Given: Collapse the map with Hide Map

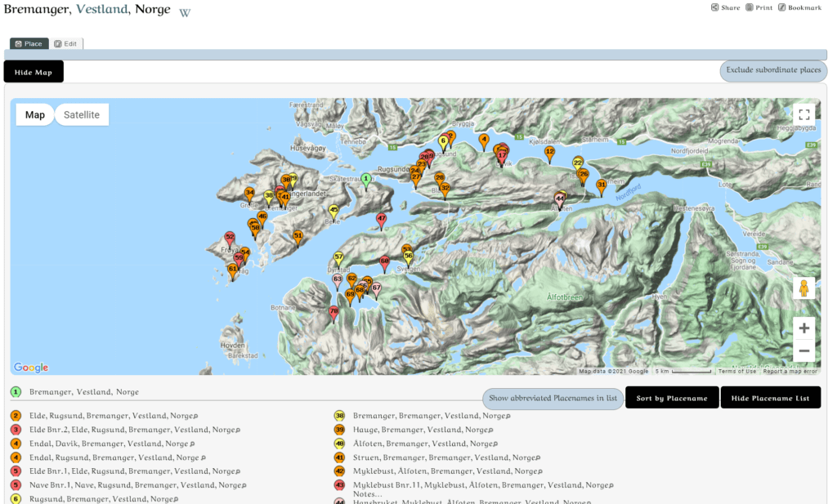Looking at the screenshot, I should click(34, 72).
